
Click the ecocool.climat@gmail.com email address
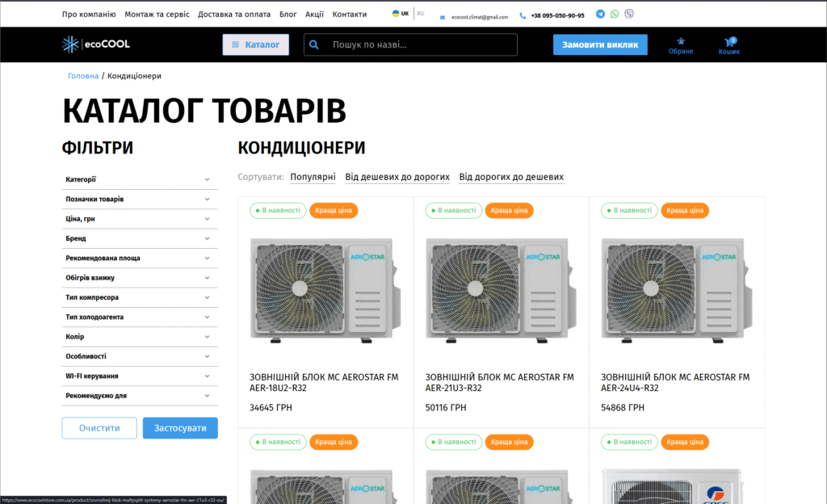coord(480,18)
